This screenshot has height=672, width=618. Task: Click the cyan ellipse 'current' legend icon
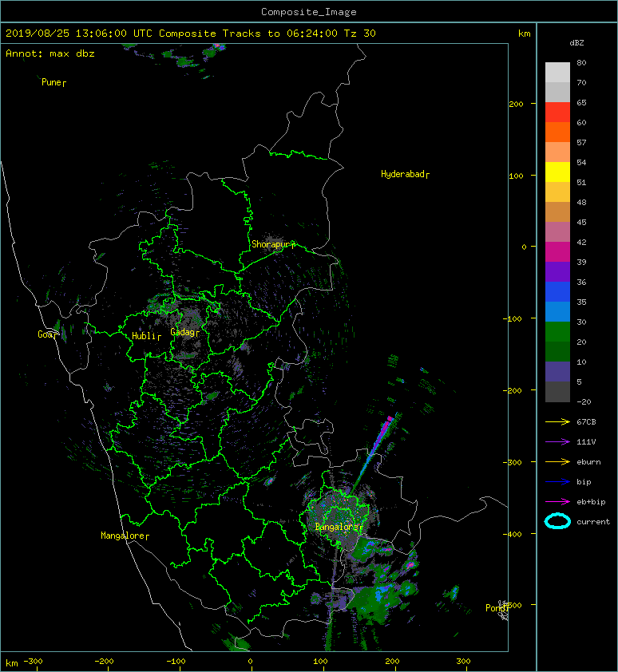point(557,521)
